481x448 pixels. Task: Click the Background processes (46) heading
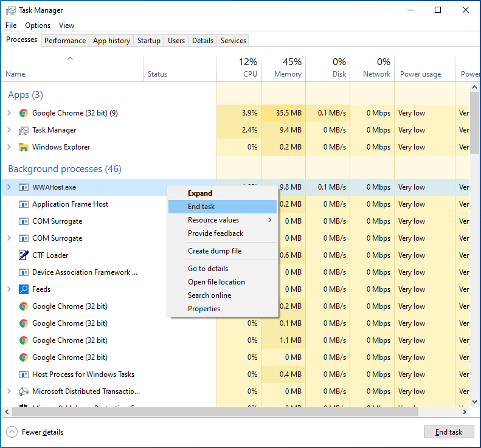[x=64, y=169]
